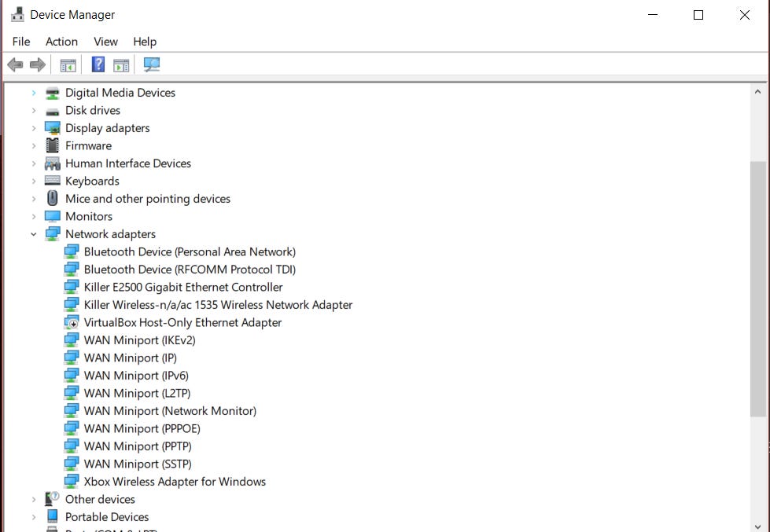
Task: Select Xbox Wireless Adapter for Windows
Action: (175, 482)
